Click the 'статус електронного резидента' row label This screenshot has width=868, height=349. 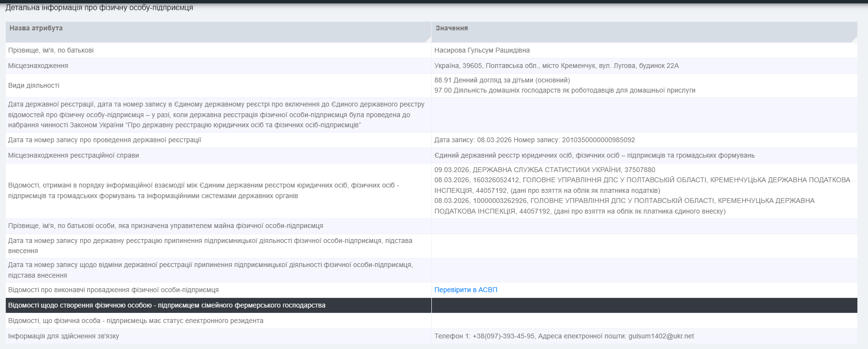tap(135, 321)
